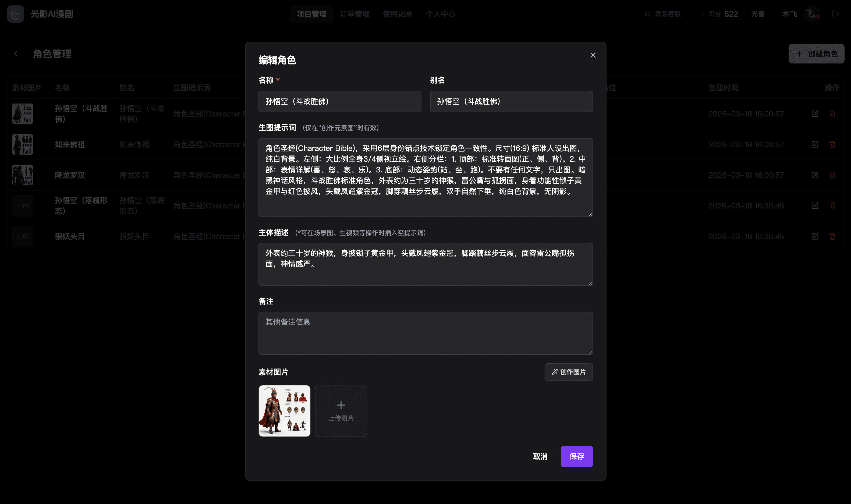This screenshot has height=504, width=851.
Task: Click the Sun Wukong material image thumbnail
Action: coord(284,411)
